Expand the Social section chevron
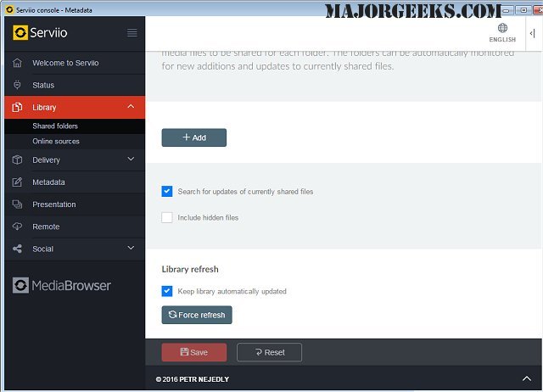Image resolution: width=543 pixels, height=392 pixels. tap(131, 248)
